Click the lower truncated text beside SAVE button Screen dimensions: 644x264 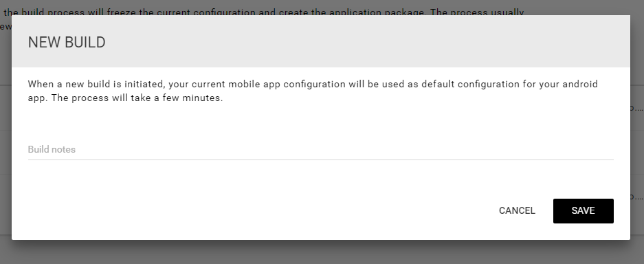(638, 197)
